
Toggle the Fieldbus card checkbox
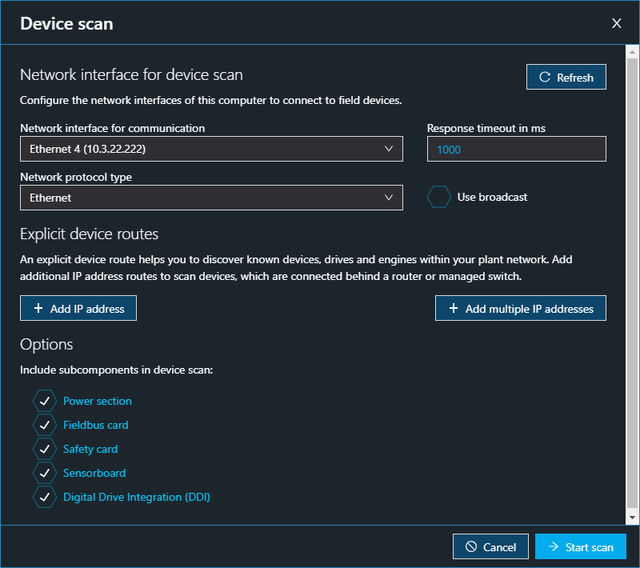[x=45, y=425]
